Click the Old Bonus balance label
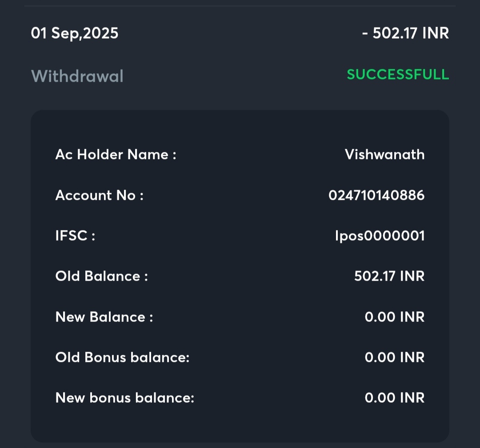This screenshot has height=448, width=480. [x=122, y=357]
